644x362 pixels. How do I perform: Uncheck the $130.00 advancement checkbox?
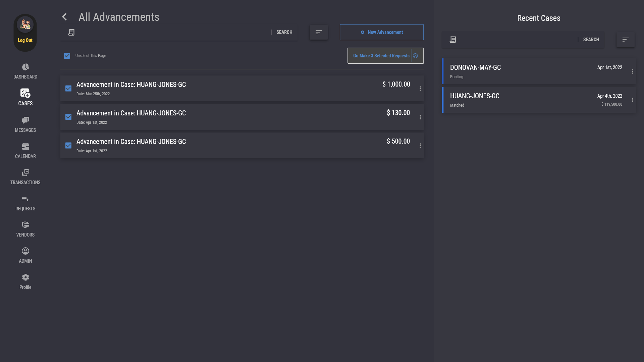(x=68, y=117)
